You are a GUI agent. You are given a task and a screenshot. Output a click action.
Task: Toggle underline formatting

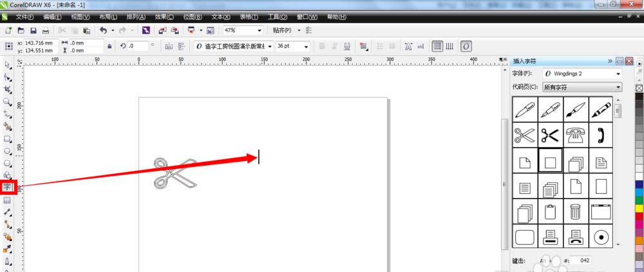click(x=347, y=46)
